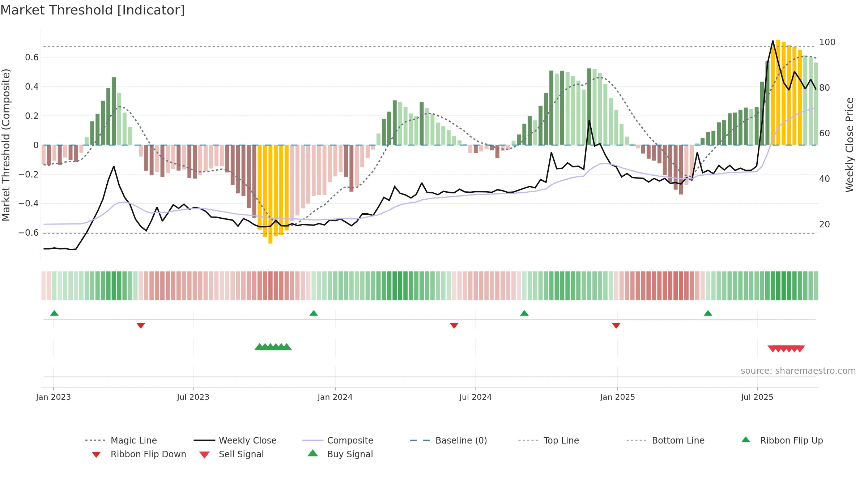Click the green Buy Signal legend triangle

(x=313, y=453)
